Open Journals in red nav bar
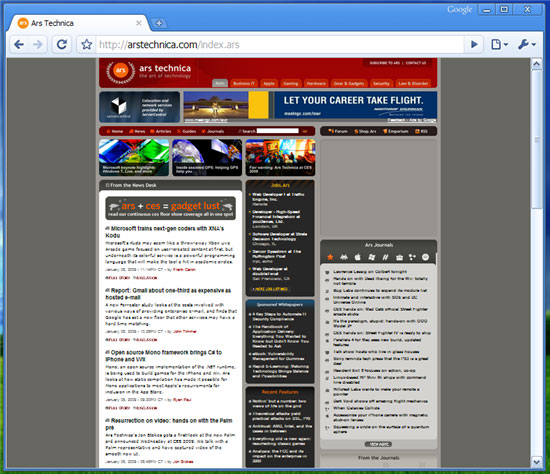 213,131
